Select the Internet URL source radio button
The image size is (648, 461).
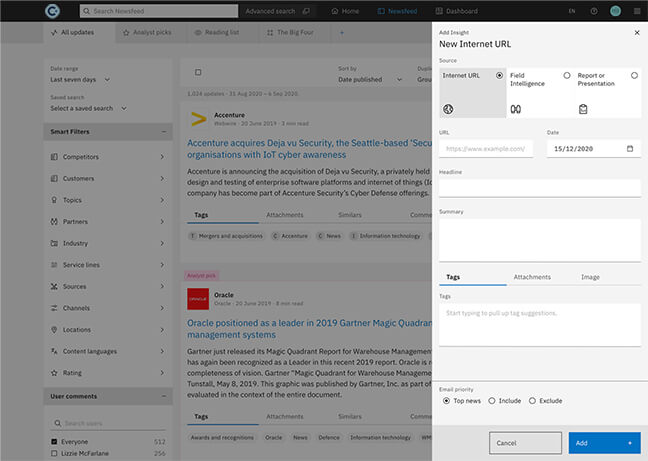coord(499,75)
